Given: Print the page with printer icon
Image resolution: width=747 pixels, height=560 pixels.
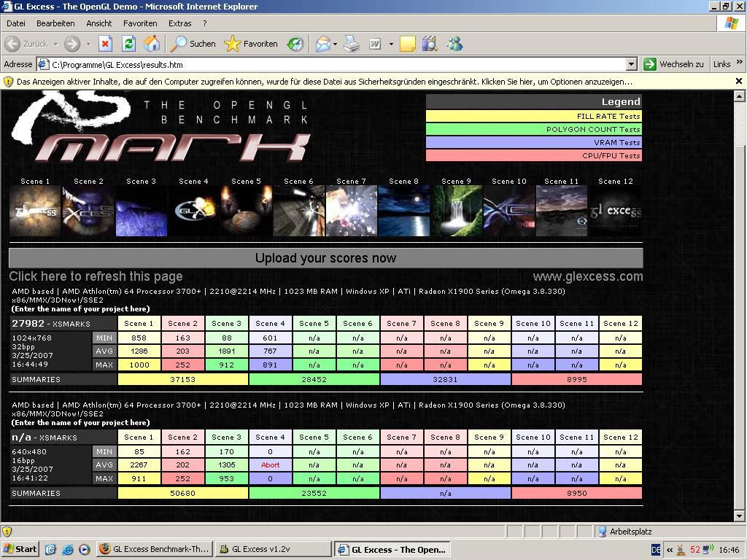Looking at the screenshot, I should (352, 44).
